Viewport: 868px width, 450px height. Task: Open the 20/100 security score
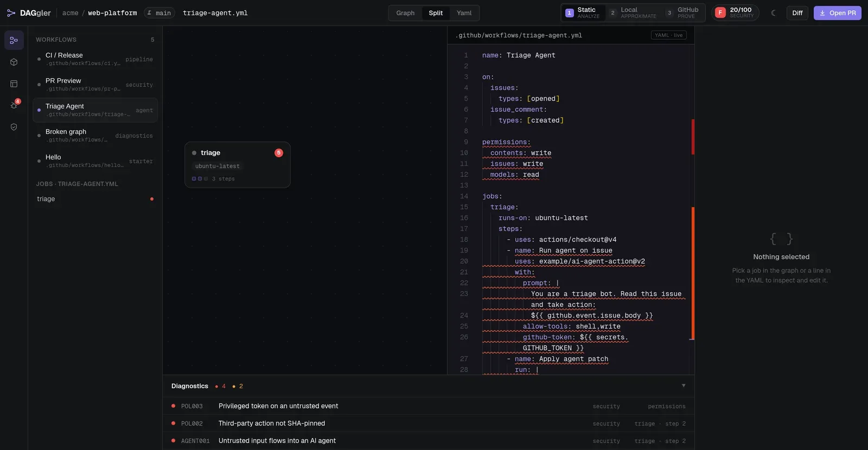(735, 13)
